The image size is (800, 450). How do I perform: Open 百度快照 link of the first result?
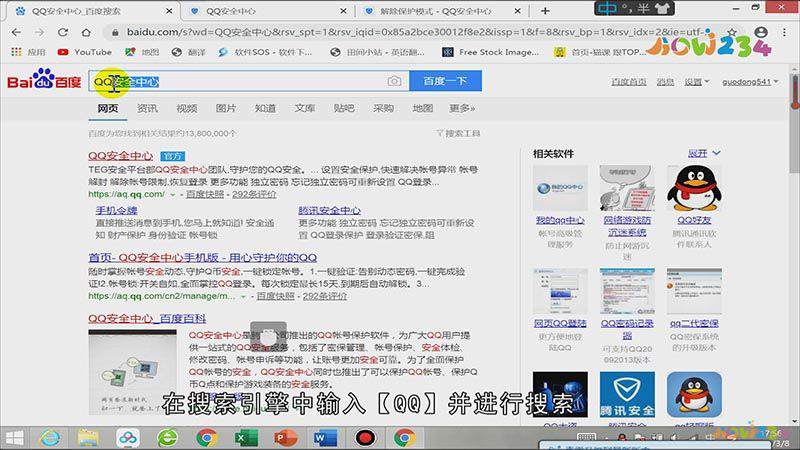click(205, 194)
